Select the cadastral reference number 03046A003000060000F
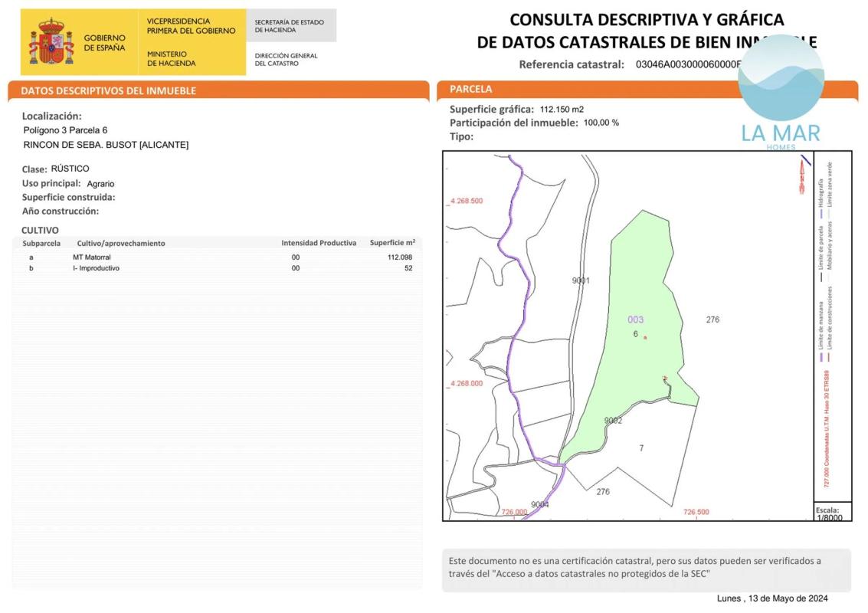 (x=688, y=64)
